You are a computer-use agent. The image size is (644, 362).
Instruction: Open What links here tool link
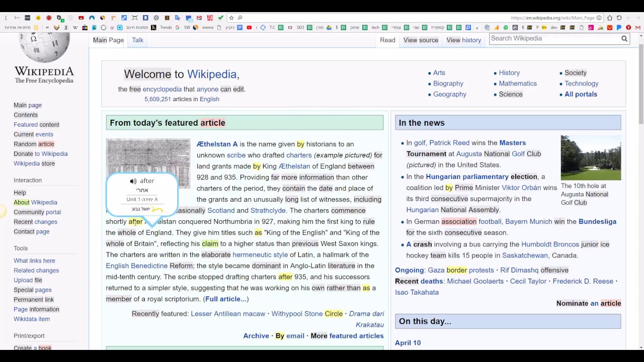pyautogui.click(x=34, y=261)
